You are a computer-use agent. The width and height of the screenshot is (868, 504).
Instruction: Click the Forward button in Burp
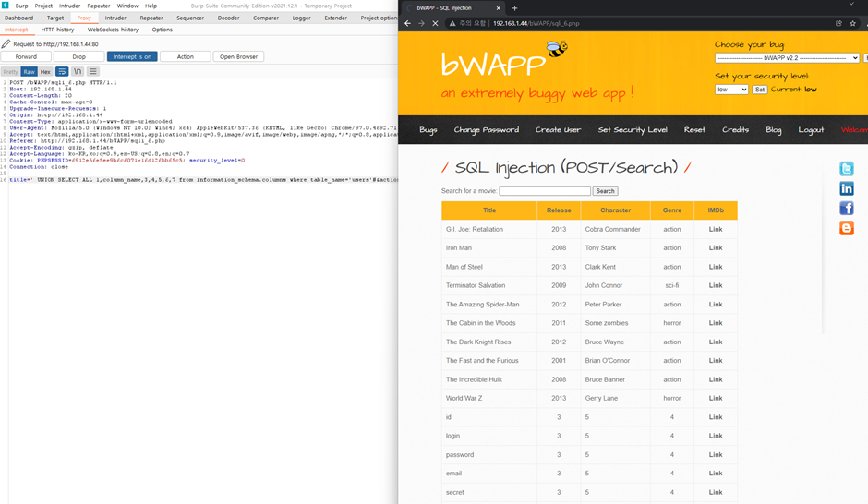(x=26, y=56)
